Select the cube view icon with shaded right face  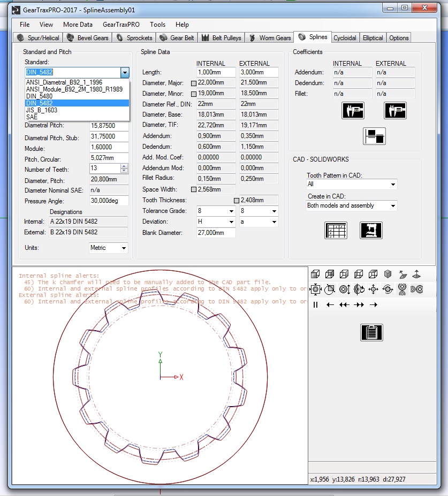pos(344,274)
